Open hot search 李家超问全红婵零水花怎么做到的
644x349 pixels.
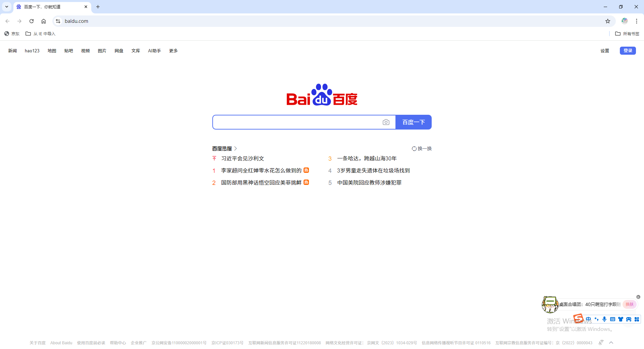(261, 170)
